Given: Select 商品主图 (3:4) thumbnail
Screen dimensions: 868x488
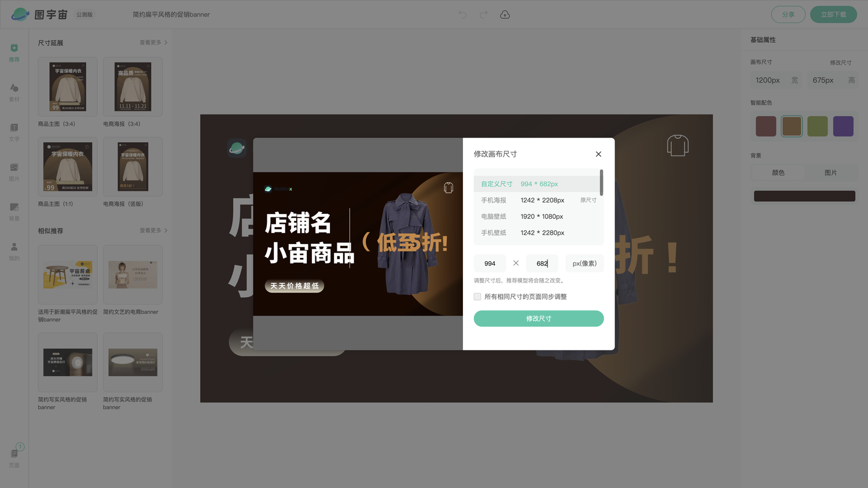Looking at the screenshot, I should pos(68,87).
